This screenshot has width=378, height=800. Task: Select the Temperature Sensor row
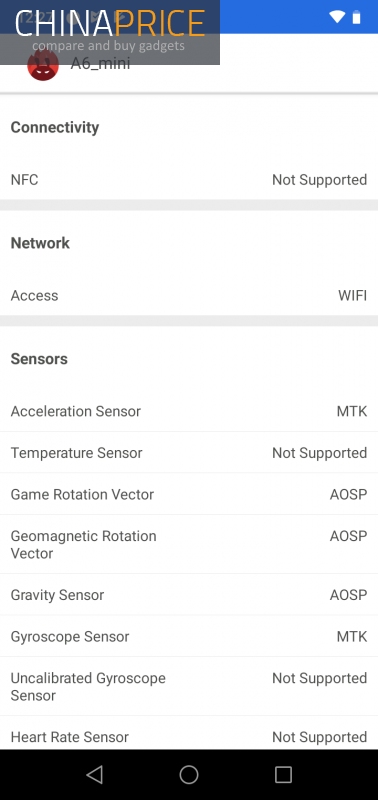click(189, 453)
